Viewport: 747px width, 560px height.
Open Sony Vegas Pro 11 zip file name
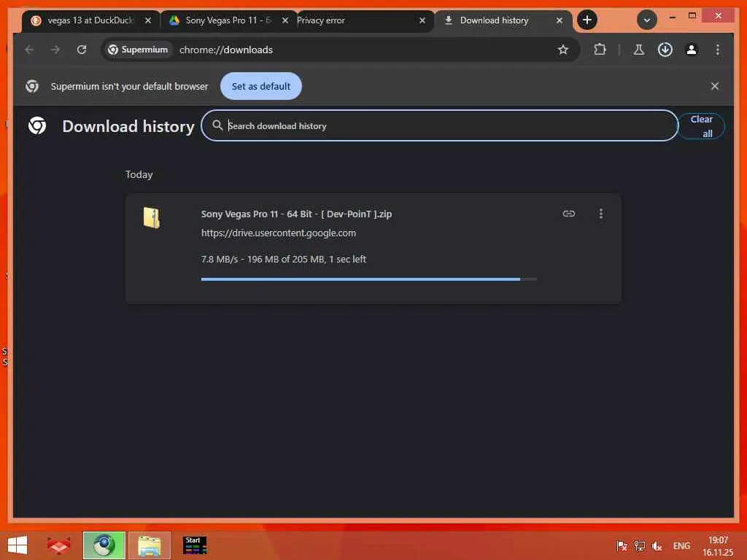296,214
